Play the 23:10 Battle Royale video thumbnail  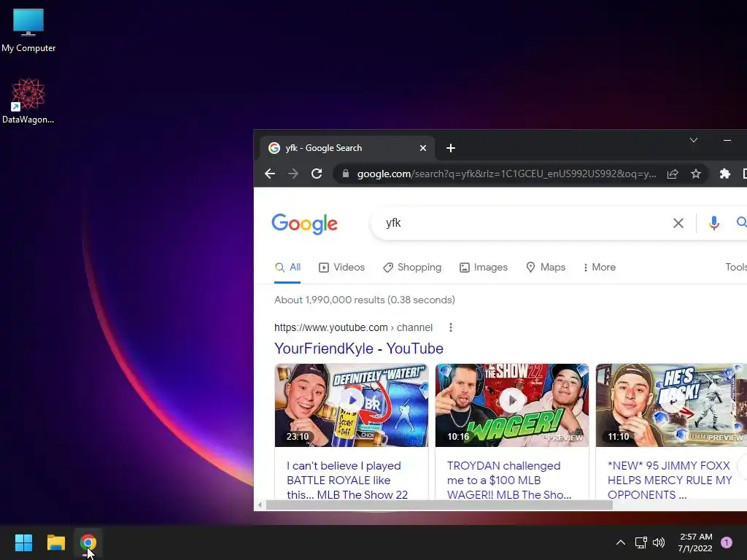(352, 405)
